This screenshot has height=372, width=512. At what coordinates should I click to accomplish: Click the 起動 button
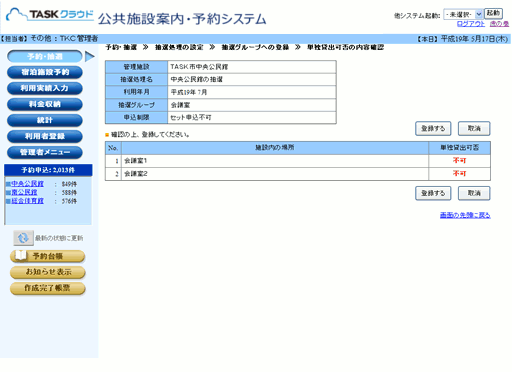(x=493, y=13)
